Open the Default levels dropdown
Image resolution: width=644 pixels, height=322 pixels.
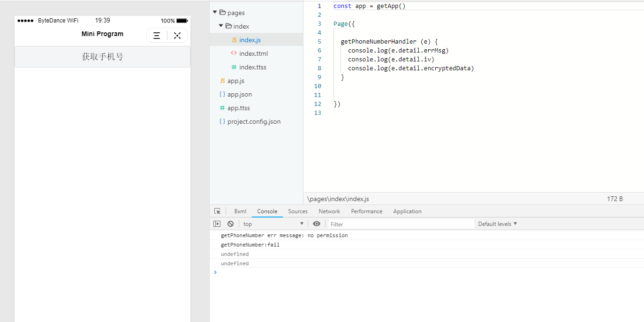tap(497, 224)
